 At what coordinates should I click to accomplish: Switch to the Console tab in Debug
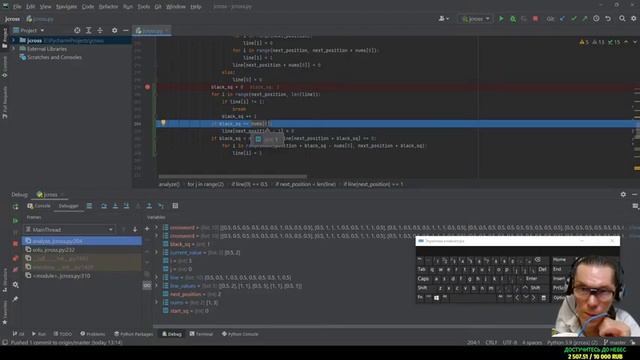pyautogui.click(x=39, y=206)
